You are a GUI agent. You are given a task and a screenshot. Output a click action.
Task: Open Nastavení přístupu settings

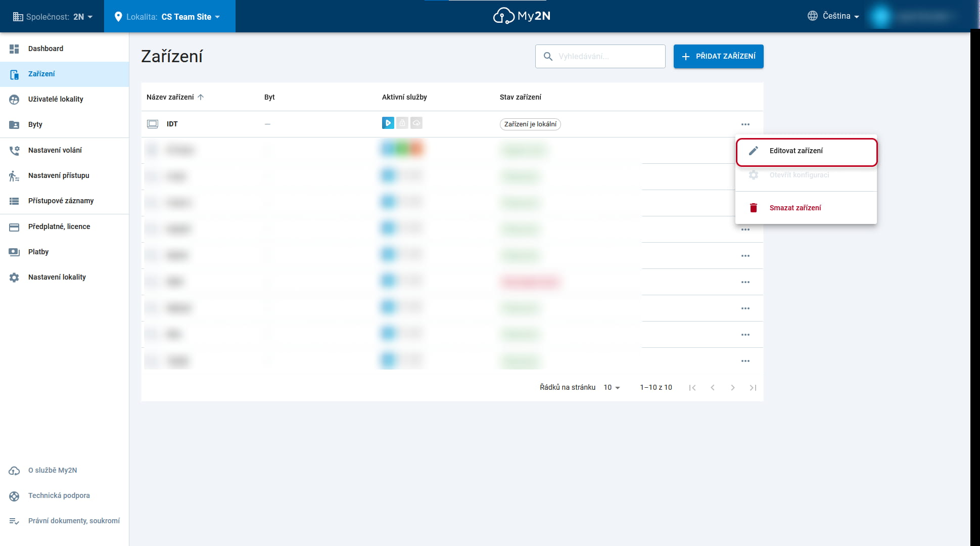64,176
